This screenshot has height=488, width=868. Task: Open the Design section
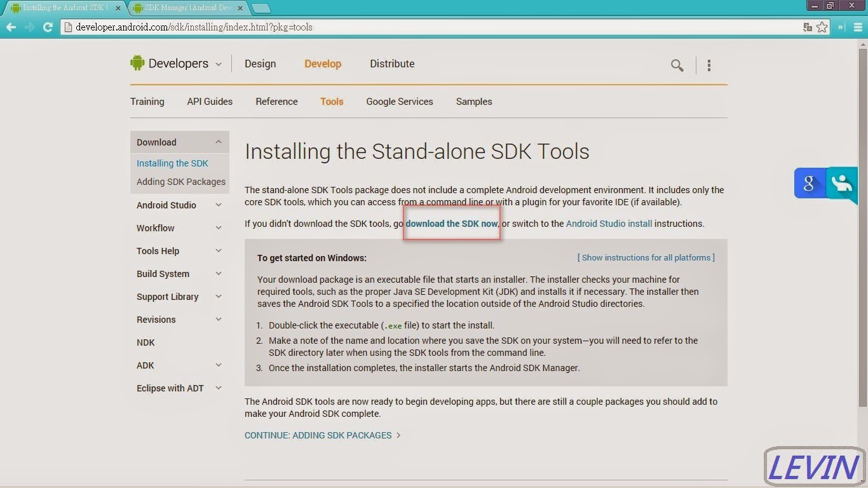(261, 64)
